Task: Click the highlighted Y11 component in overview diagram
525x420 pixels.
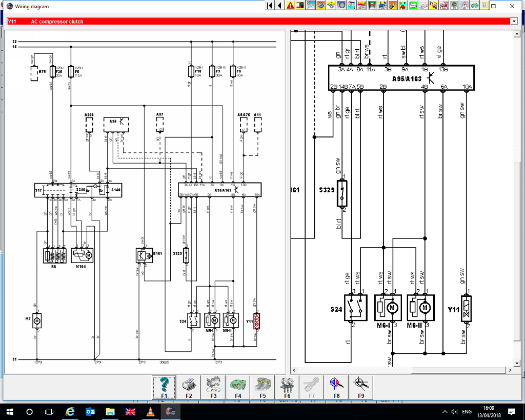Action: [x=257, y=321]
